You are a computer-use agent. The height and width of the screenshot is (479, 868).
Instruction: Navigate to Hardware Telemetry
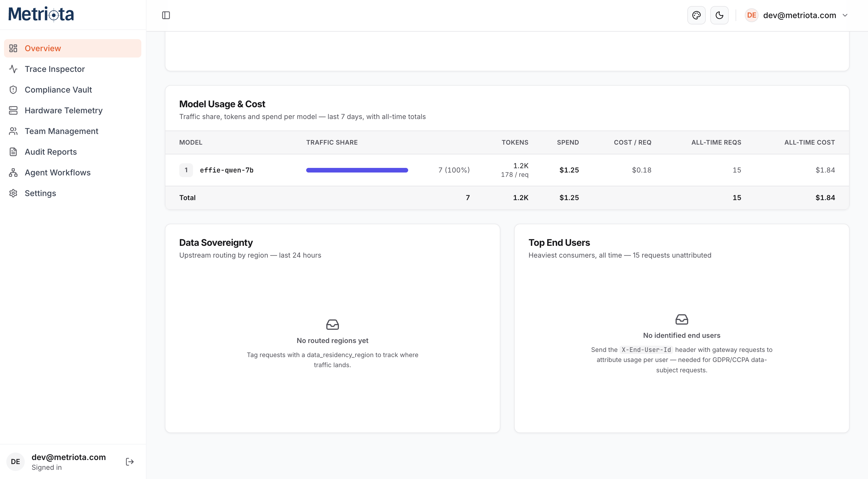click(72, 110)
